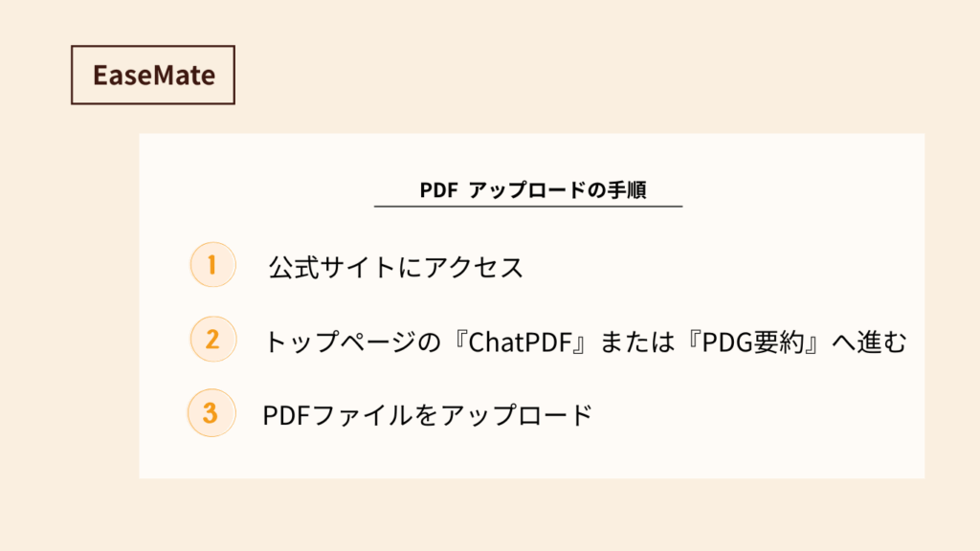
Task: Click the EaseMate logo box
Action: 153,75
